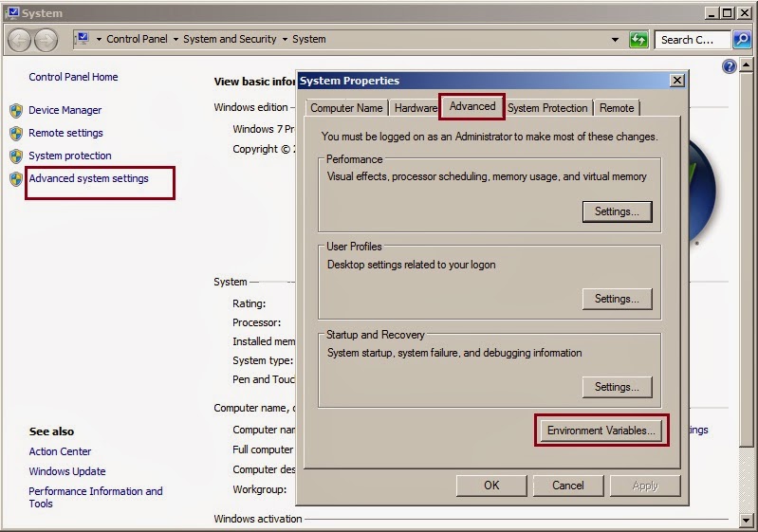Click the search magnifier icon

pyautogui.click(x=742, y=40)
